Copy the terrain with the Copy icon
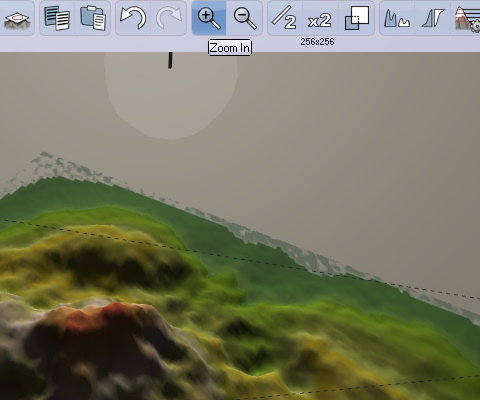 (x=57, y=18)
